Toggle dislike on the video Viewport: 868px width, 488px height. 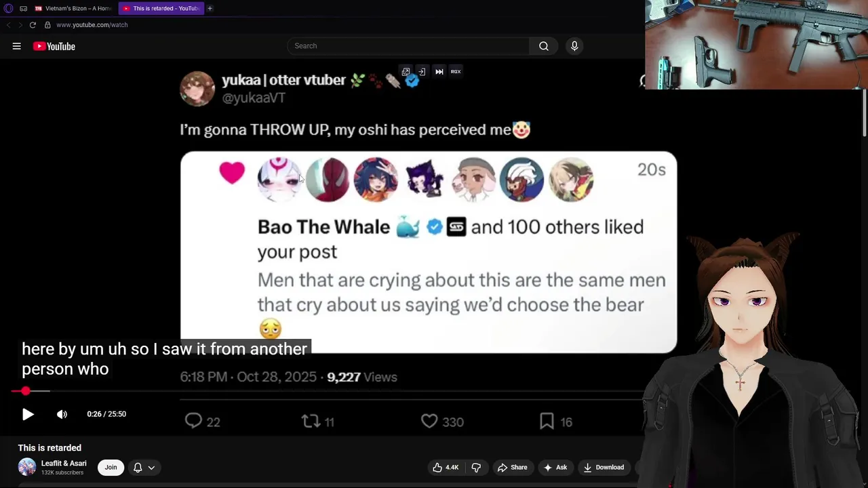pos(476,467)
